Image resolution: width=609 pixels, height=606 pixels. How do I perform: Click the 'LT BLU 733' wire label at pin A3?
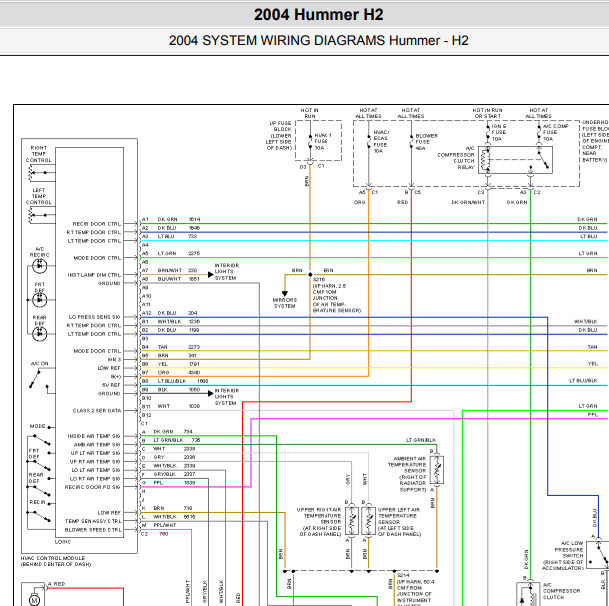click(177, 236)
